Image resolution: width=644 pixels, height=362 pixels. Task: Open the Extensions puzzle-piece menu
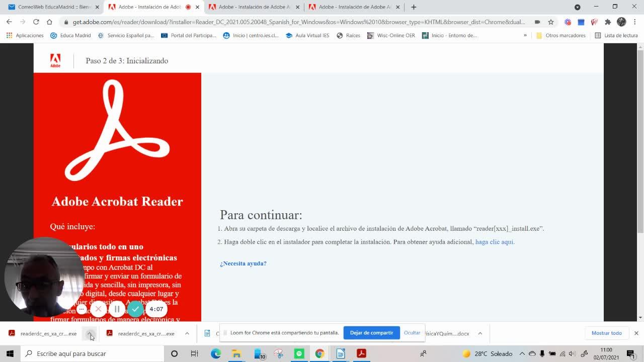pos(608,22)
